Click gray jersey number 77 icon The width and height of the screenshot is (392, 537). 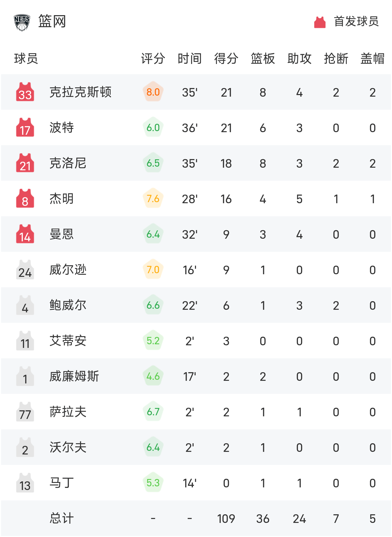25,412
